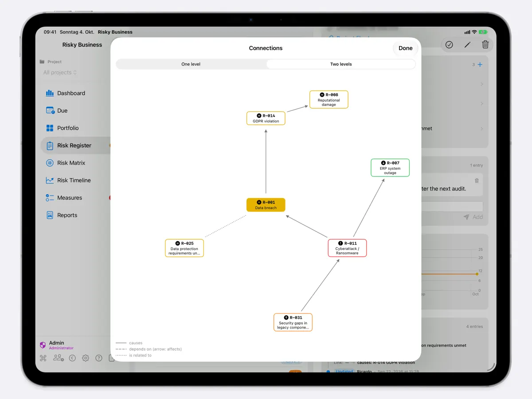
Task: Open the R-014 GDPR violation node
Action: [266, 118]
